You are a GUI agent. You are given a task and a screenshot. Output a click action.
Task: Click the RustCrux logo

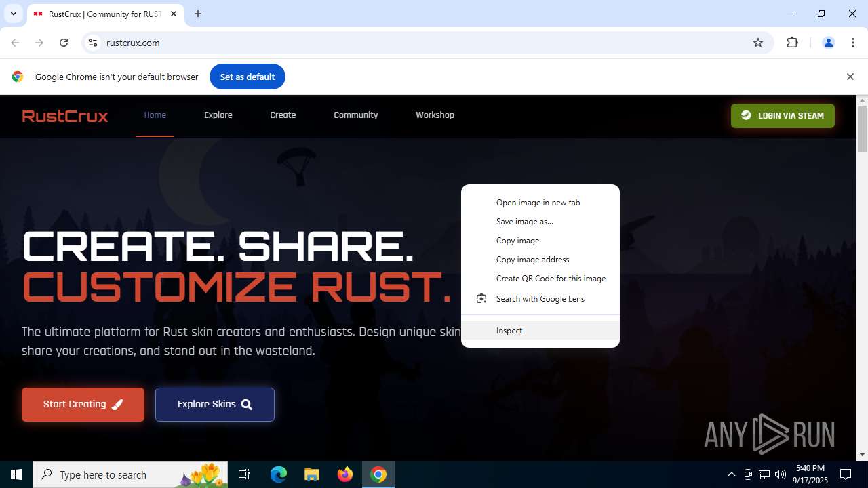65,116
